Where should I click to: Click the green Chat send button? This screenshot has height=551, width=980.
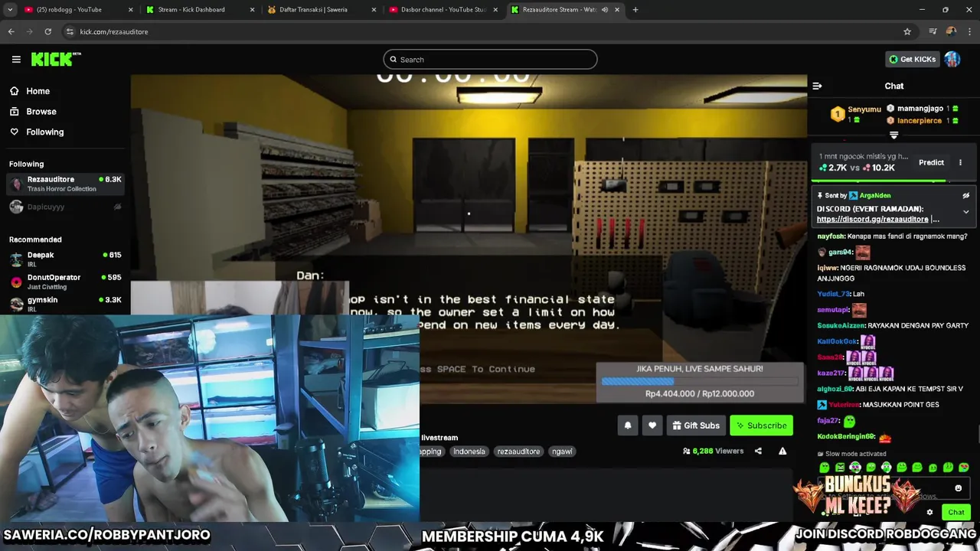(956, 512)
